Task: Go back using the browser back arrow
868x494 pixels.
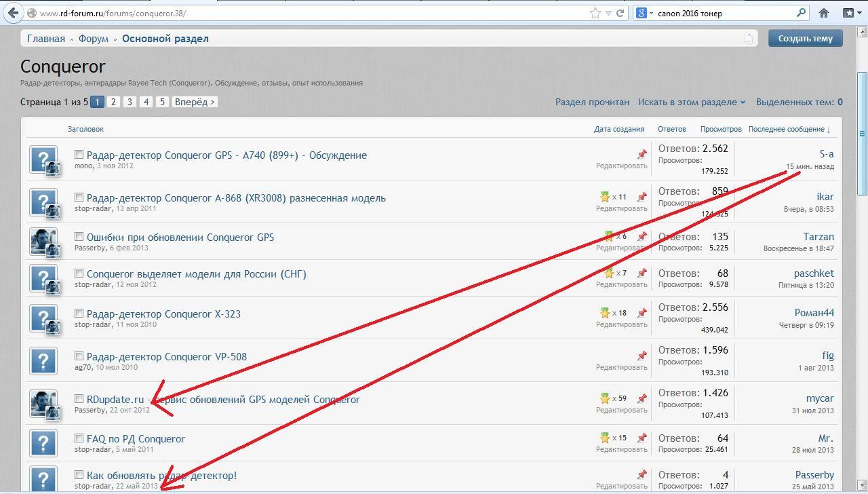Action: 12,13
